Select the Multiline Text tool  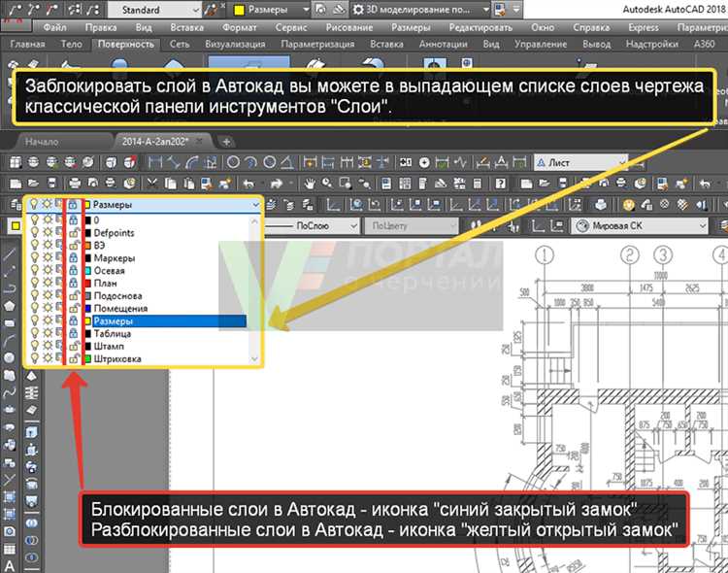(x=10, y=565)
